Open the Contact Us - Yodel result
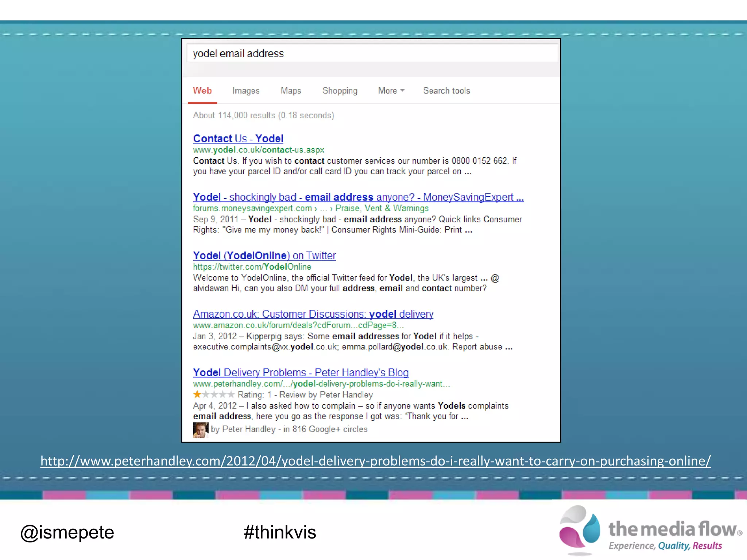This screenshot has width=747, height=560. pos(238,139)
